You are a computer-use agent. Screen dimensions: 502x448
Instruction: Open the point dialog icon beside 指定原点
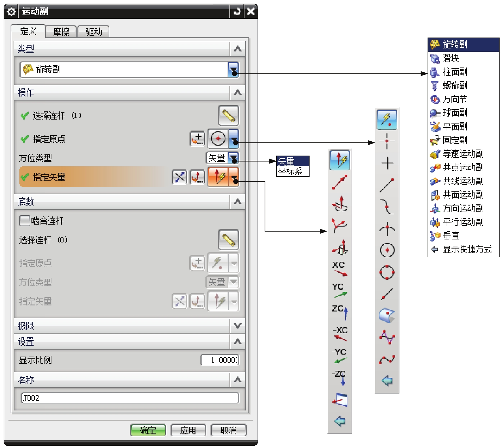(197, 139)
